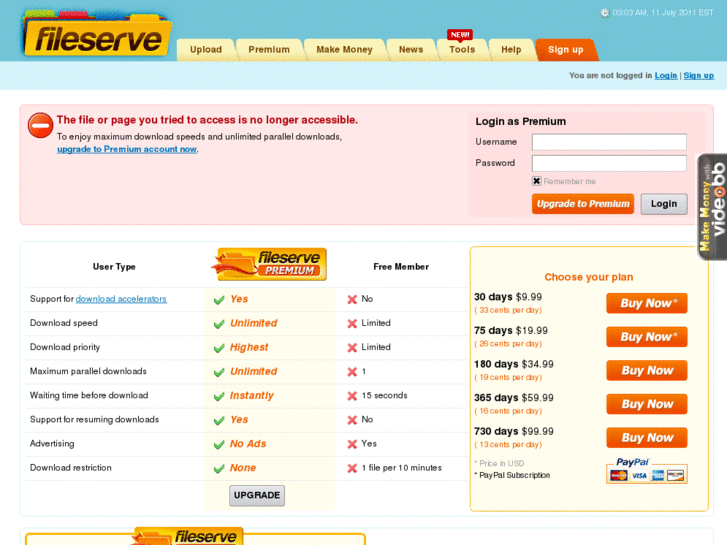Buy the 730 days $99.99 plan
This screenshot has width=727, height=545.
[x=647, y=438]
